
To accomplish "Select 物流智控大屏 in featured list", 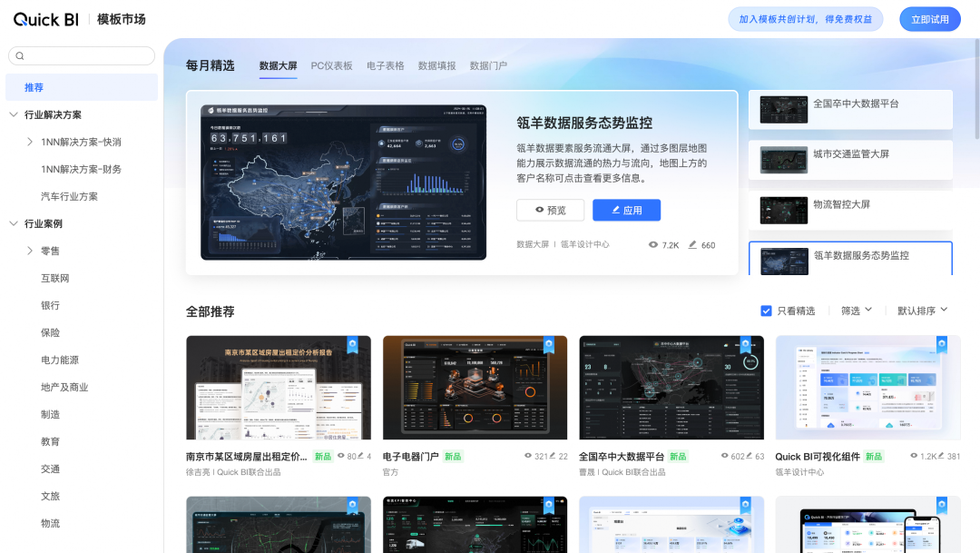I will tap(850, 210).
